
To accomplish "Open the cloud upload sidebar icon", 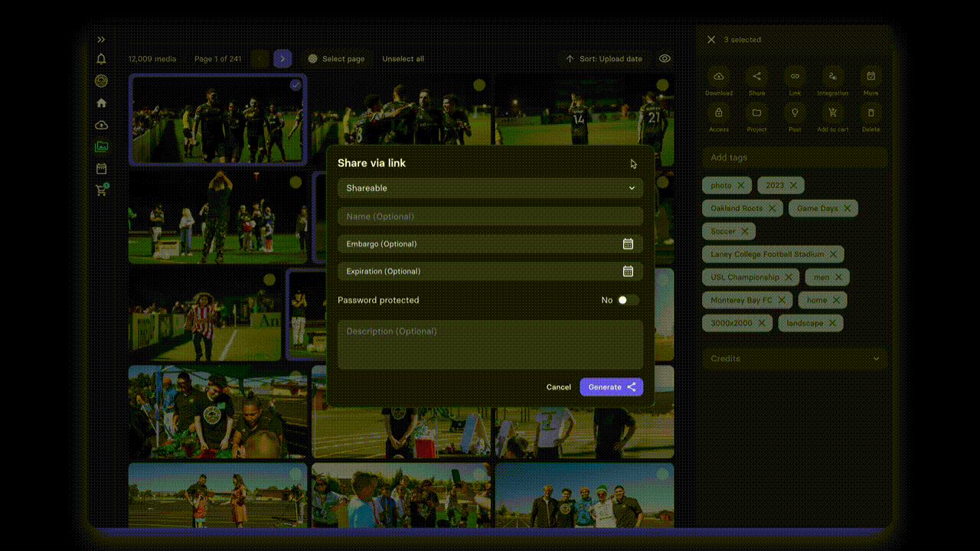I will [101, 125].
